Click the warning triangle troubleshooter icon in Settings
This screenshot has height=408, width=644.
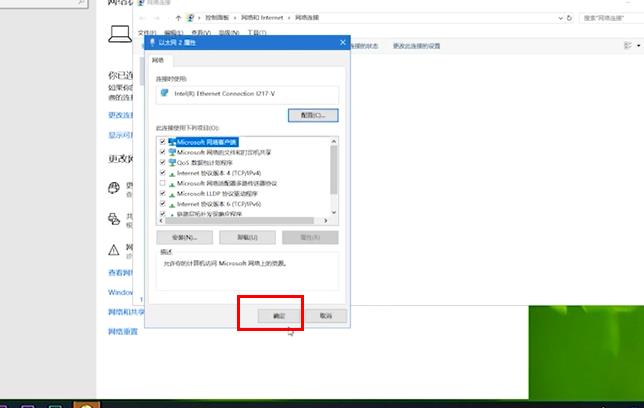coord(114,249)
